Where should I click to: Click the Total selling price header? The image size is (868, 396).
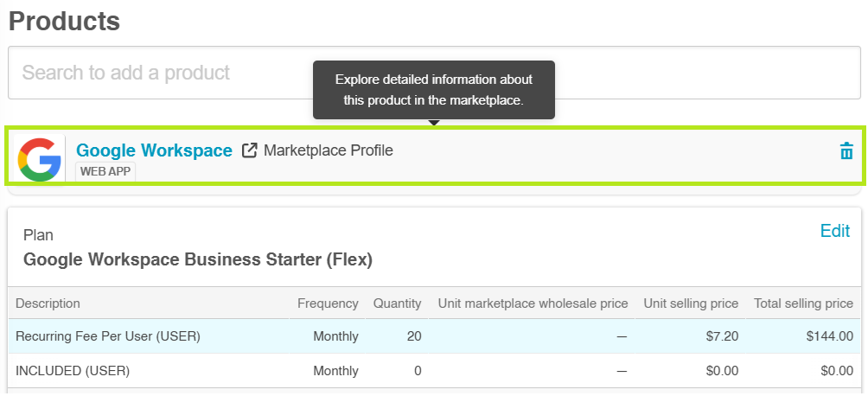803,303
